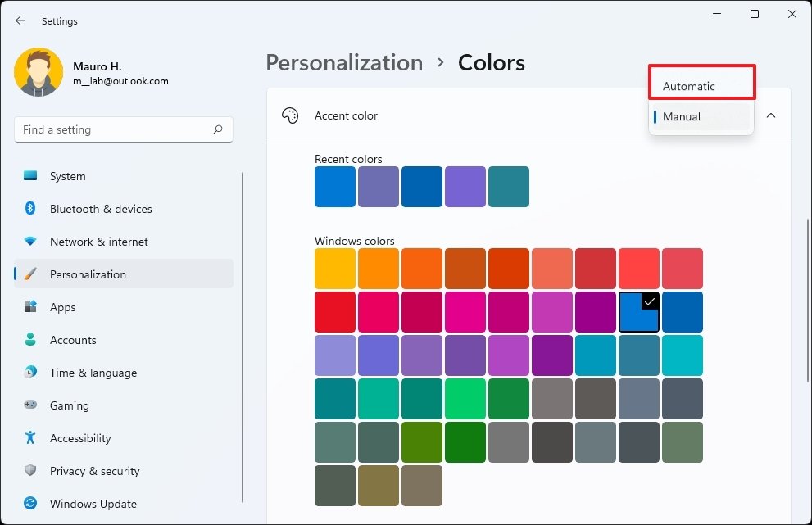Choose Automatic accent color mode
This screenshot has height=525, width=812.
pos(701,85)
